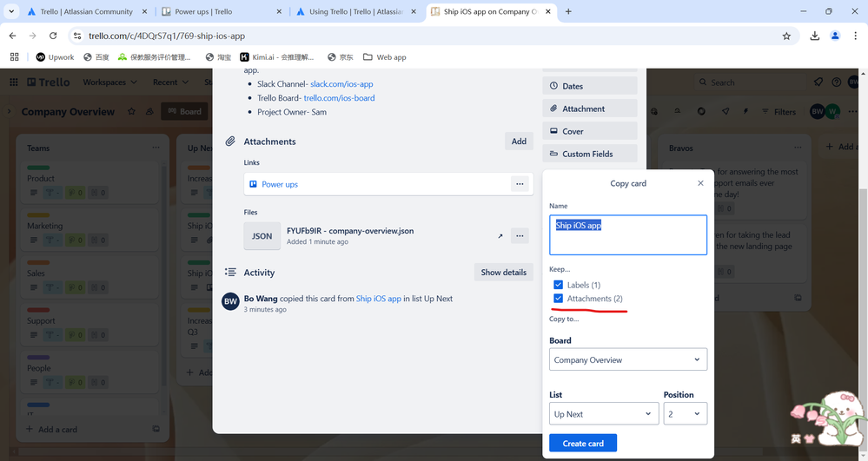Open the Board dropdown showing Company Overview
868x461 pixels.
click(627, 359)
